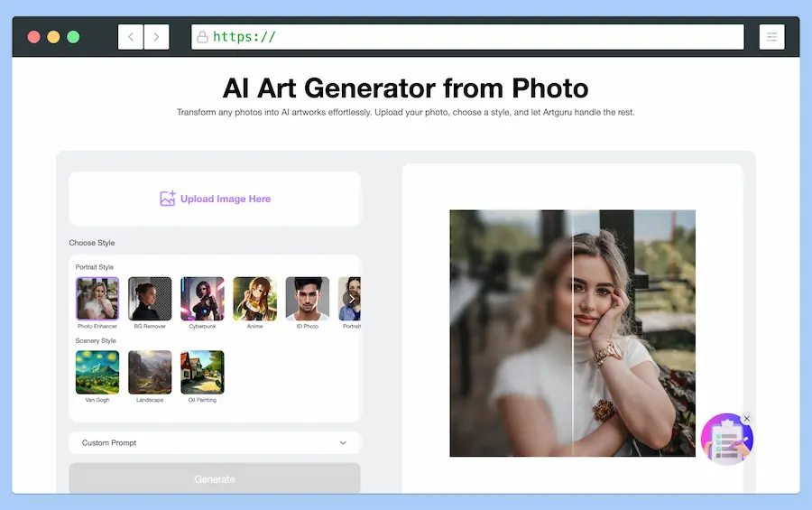
Task: Click the browser forward arrow
Action: point(156,37)
